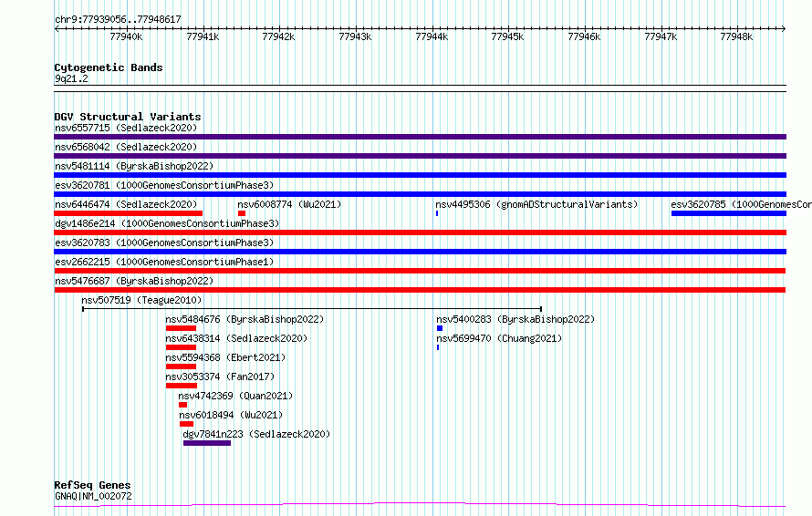812x516 pixels.
Task: Click the dgv7841n223 (Sedlazeck2020) label
Action: 256,434
